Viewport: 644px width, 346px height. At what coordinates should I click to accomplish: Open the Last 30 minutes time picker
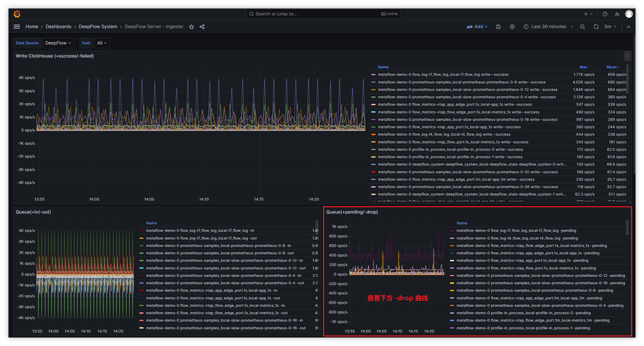[548, 27]
